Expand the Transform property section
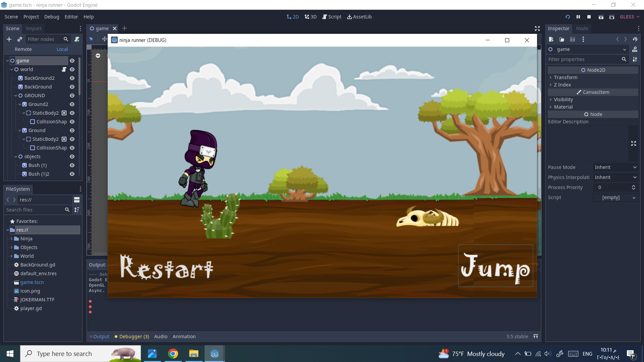The height and width of the screenshot is (362, 644). [x=566, y=77]
